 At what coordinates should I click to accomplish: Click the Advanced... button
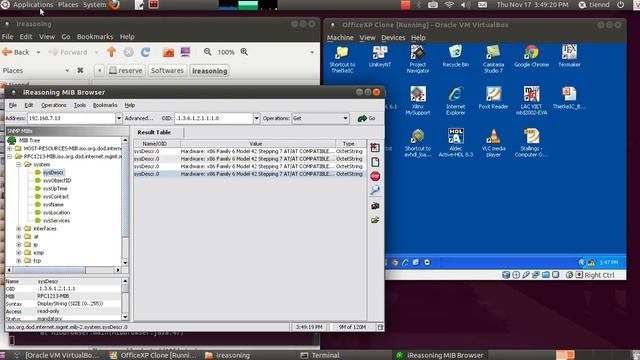tap(139, 118)
